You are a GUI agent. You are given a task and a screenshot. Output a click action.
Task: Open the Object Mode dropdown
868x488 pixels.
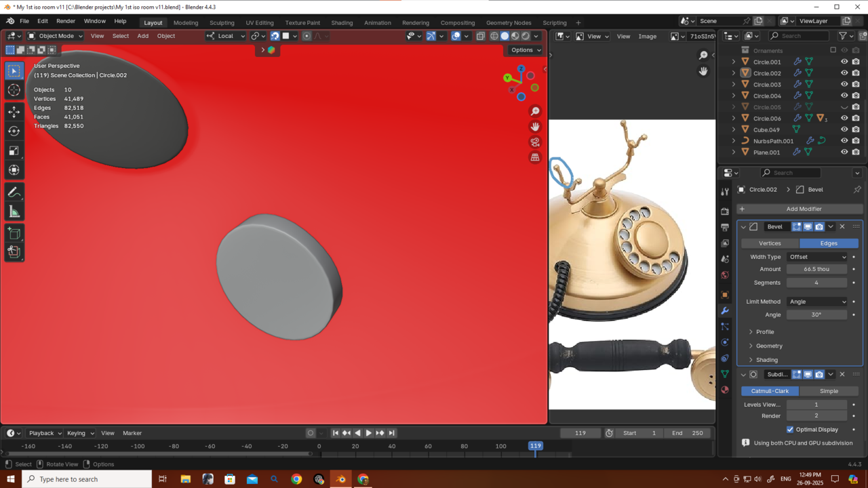click(55, 36)
